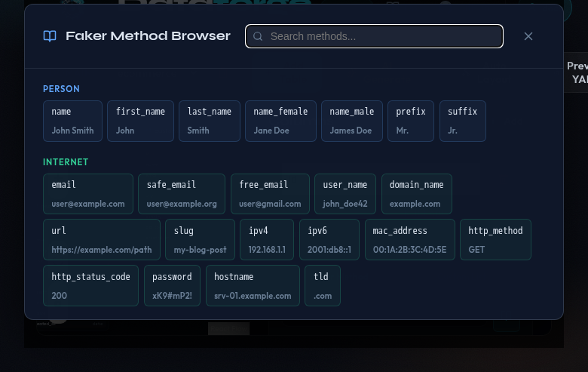
Task: Click the magnifier icon in search box
Action: point(258,36)
